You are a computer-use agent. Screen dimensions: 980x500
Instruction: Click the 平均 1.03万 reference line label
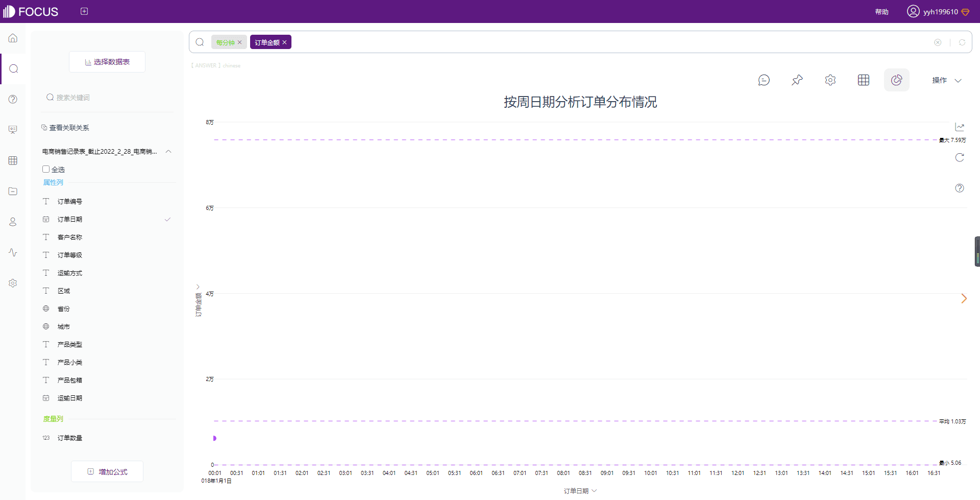(x=952, y=421)
